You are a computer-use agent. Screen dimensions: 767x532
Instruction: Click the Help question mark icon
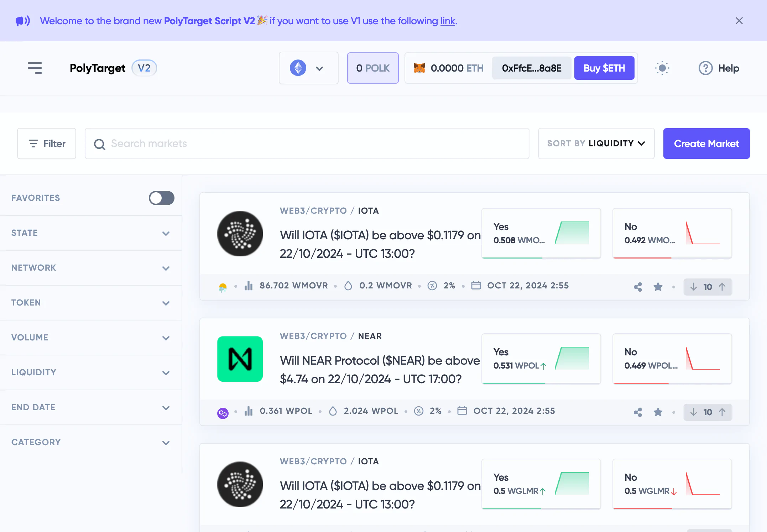tap(705, 68)
